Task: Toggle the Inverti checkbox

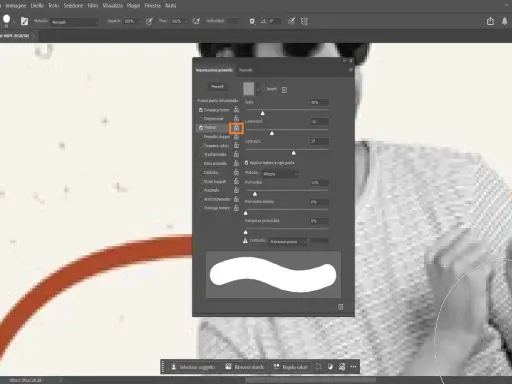Action: [x=263, y=89]
